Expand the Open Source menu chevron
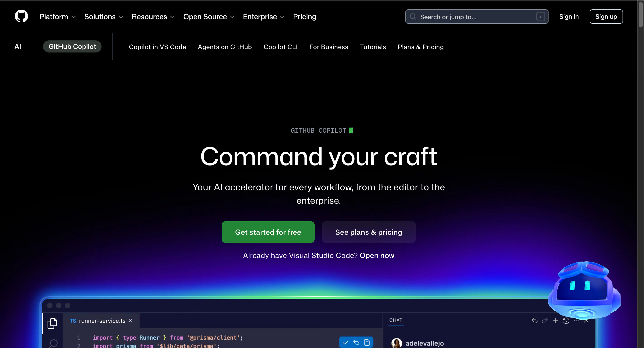This screenshot has height=348, width=644. tap(232, 17)
